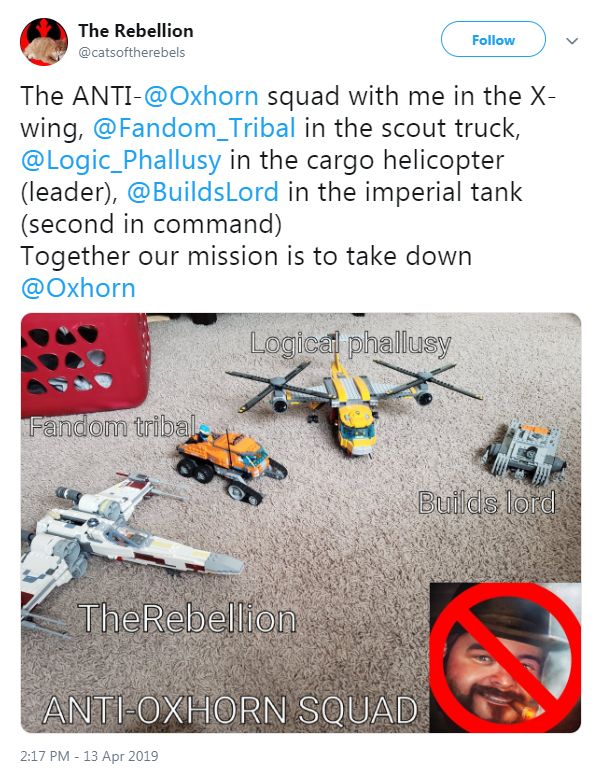The image size is (603, 775).
Task: Click the TheRebellion caption text
Action: click(x=187, y=618)
